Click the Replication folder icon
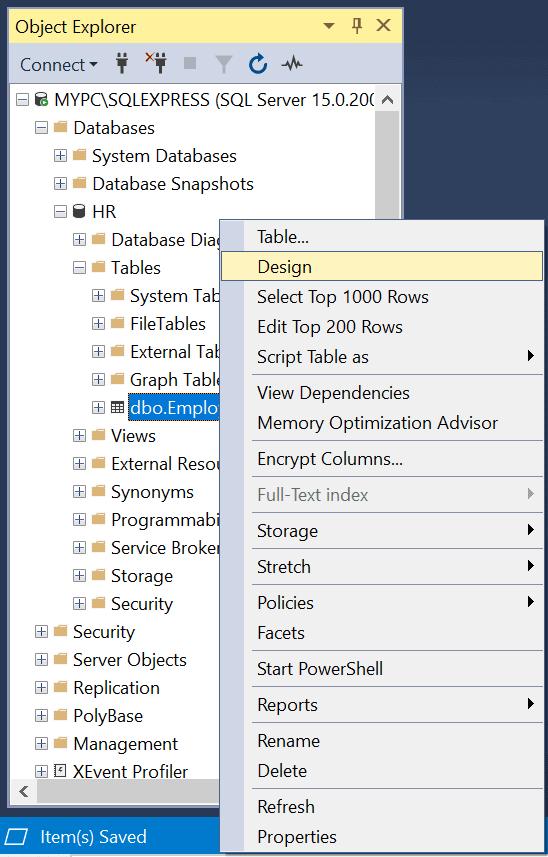548x857 pixels. tap(61, 687)
